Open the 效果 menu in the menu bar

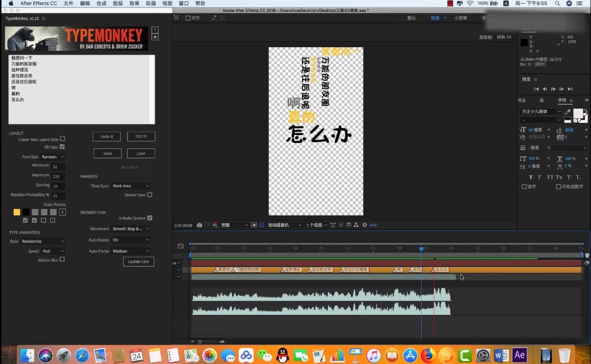134,3
